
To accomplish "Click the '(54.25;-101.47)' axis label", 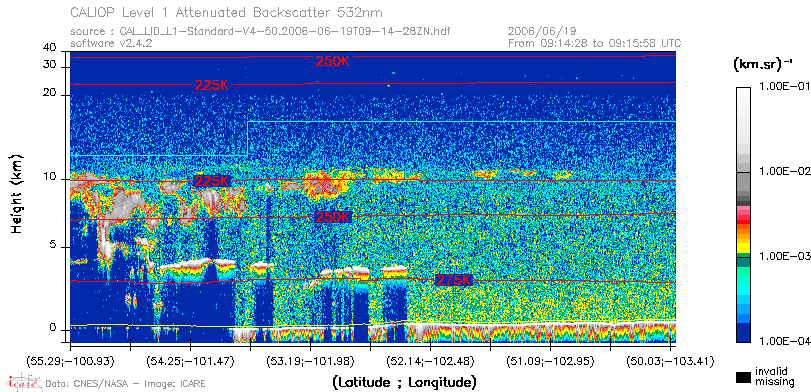I will tap(190, 361).
